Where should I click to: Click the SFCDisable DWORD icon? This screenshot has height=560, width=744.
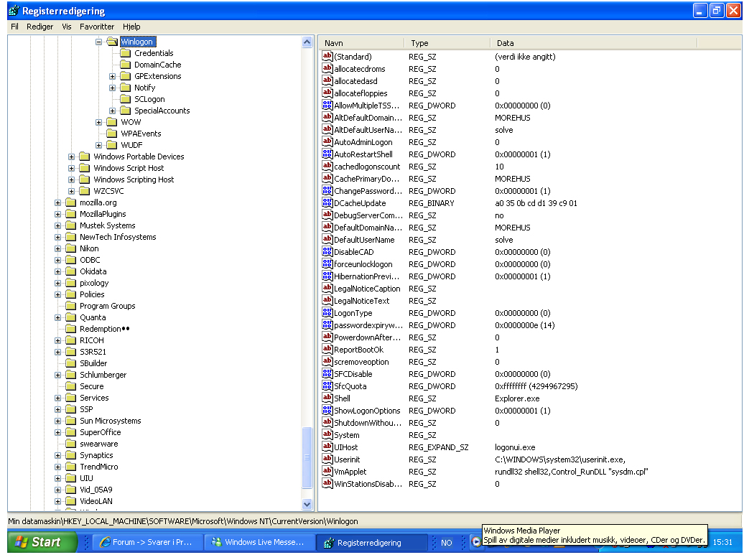click(x=327, y=373)
